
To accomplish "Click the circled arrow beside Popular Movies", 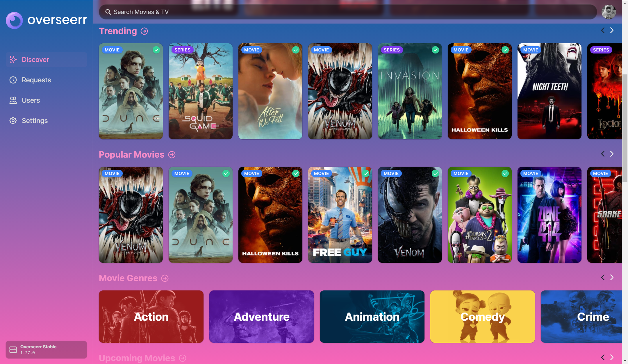I will tap(172, 155).
